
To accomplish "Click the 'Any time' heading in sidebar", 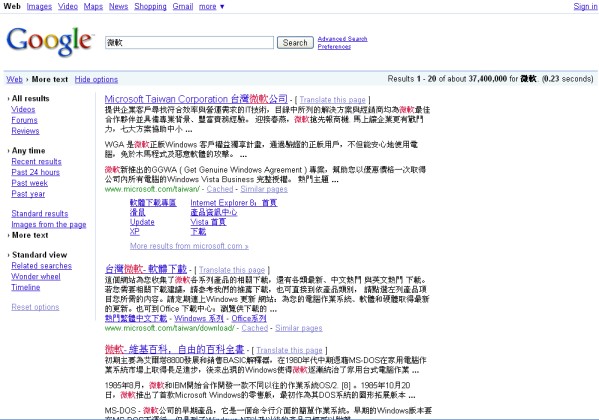I will [28, 150].
